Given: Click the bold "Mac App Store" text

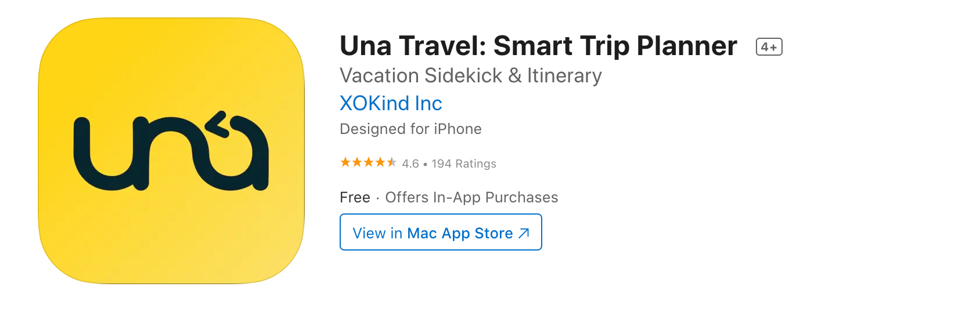Looking at the screenshot, I should (460, 233).
